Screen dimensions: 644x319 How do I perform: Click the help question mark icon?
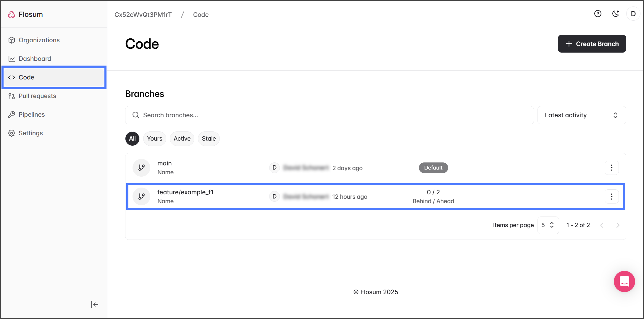click(598, 14)
